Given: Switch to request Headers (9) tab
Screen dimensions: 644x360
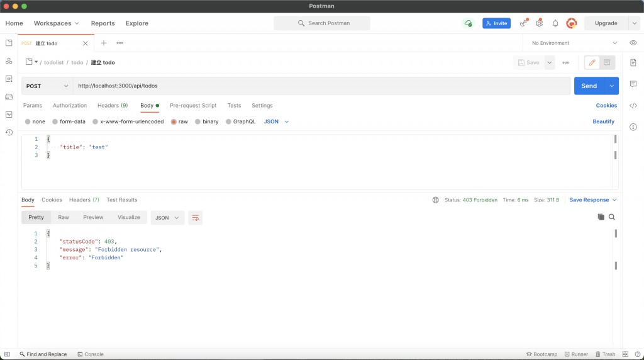Looking at the screenshot, I should coord(113,106).
